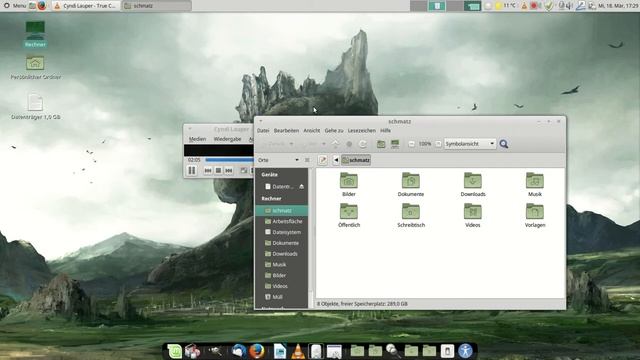
Task: Click the search magnifier in file manager toolbar
Action: [504, 144]
